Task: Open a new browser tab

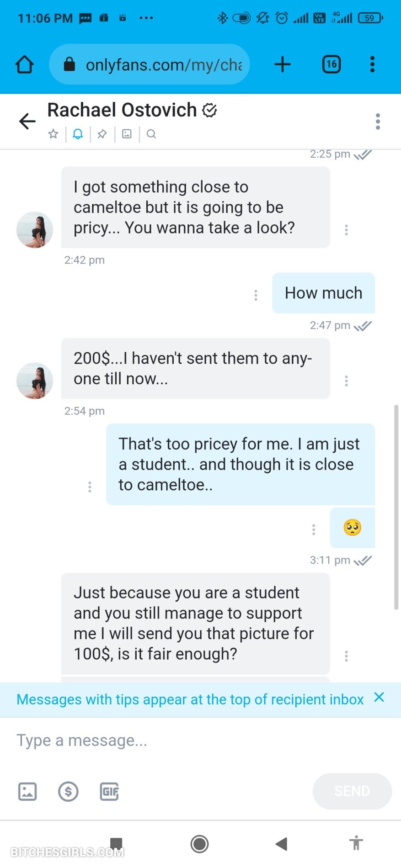Action: coord(283,64)
